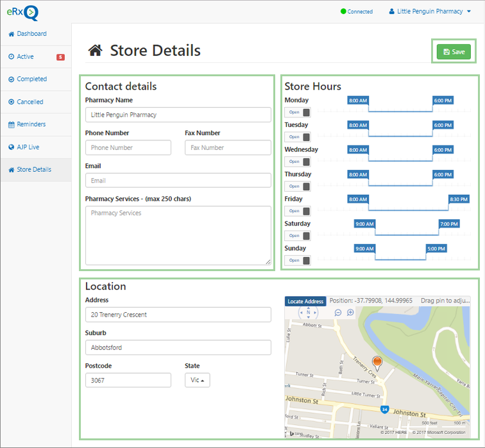485x448 pixels.
Task: Click Monday 6:00 PM slider handle
Action: 443,101
